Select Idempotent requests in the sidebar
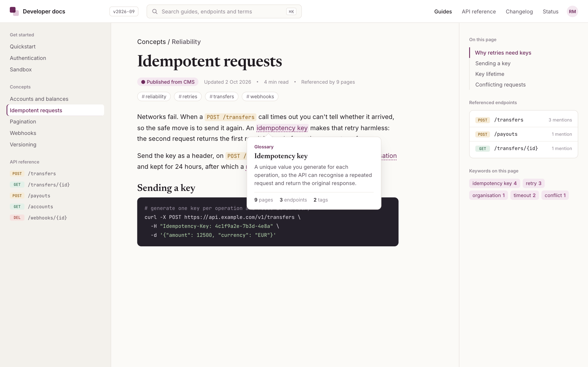 click(x=55, y=110)
